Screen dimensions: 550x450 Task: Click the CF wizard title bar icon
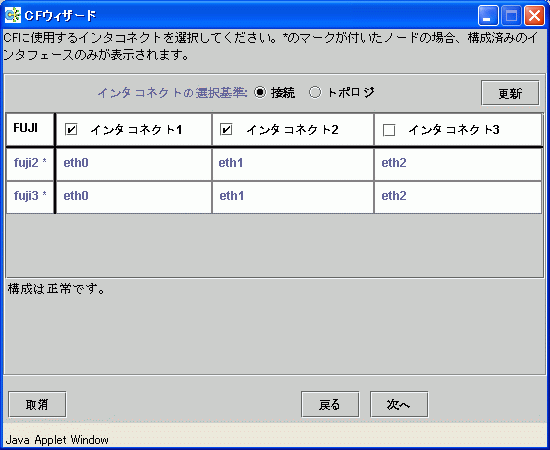coord(13,15)
